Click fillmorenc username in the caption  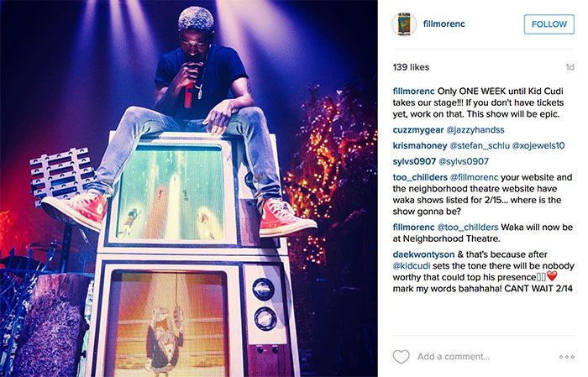[x=413, y=91]
